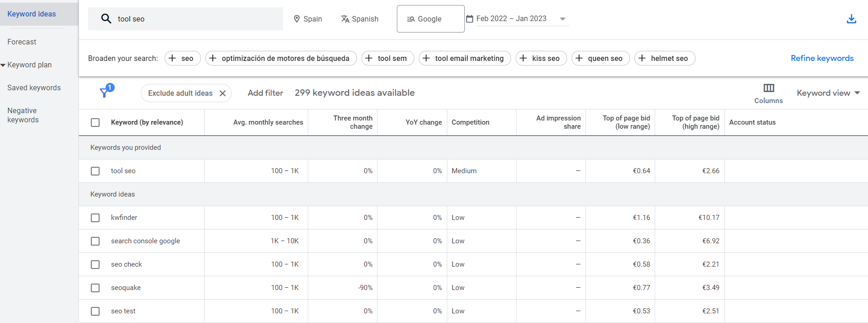This screenshot has height=323, width=868.
Task: Click the Google search network icon
Action: (x=411, y=19)
